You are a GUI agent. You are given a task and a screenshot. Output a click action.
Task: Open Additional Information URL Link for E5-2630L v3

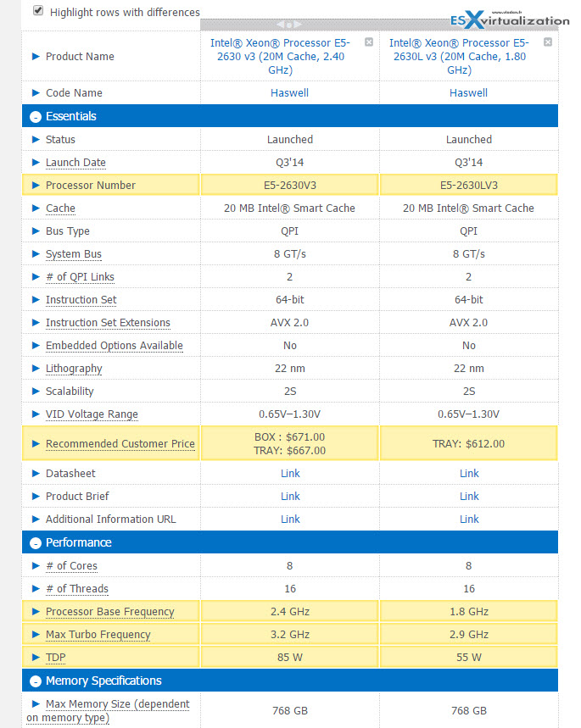click(469, 519)
